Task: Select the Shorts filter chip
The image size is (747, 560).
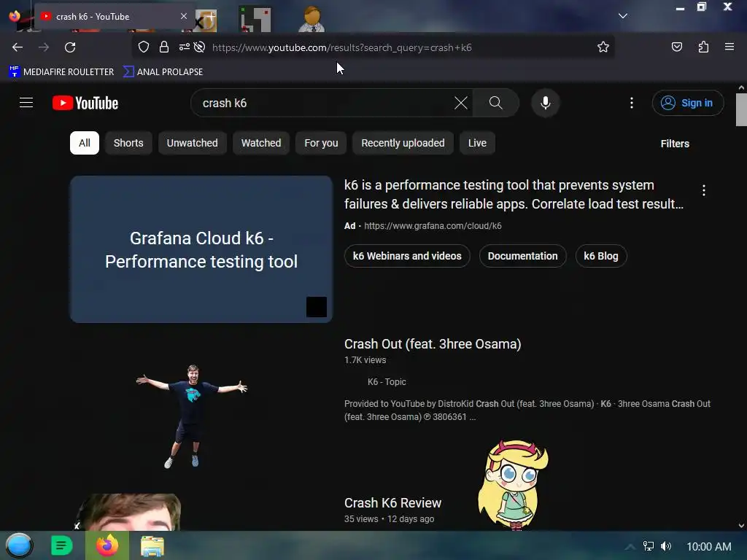Action: tap(128, 143)
